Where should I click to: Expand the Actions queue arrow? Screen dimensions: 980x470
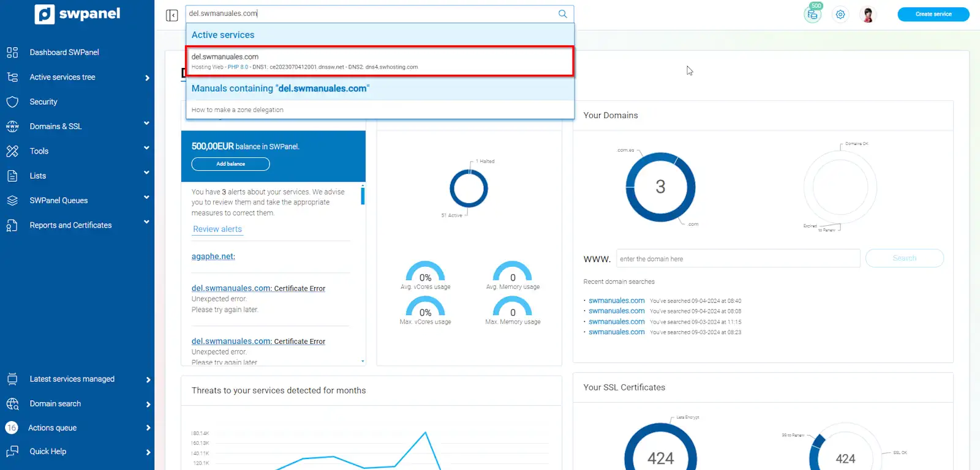pos(148,428)
